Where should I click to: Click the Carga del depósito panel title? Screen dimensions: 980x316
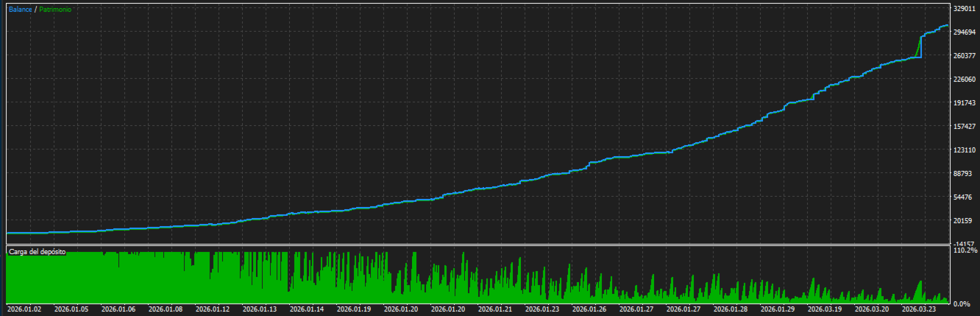pos(37,252)
